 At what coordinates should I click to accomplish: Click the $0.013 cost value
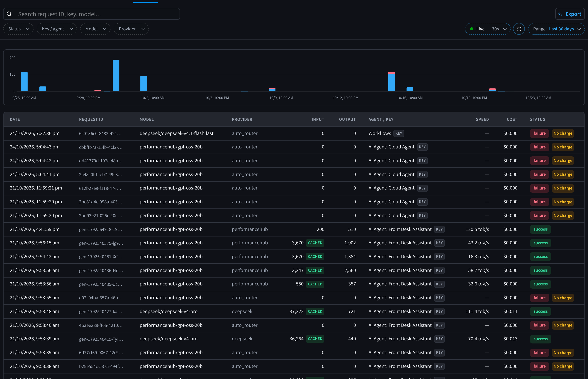pos(510,339)
